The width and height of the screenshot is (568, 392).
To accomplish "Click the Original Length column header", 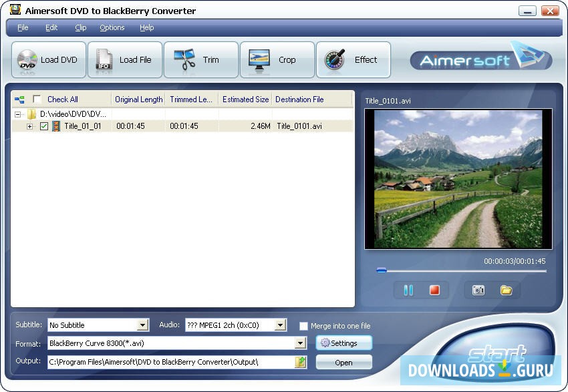I will click(138, 100).
